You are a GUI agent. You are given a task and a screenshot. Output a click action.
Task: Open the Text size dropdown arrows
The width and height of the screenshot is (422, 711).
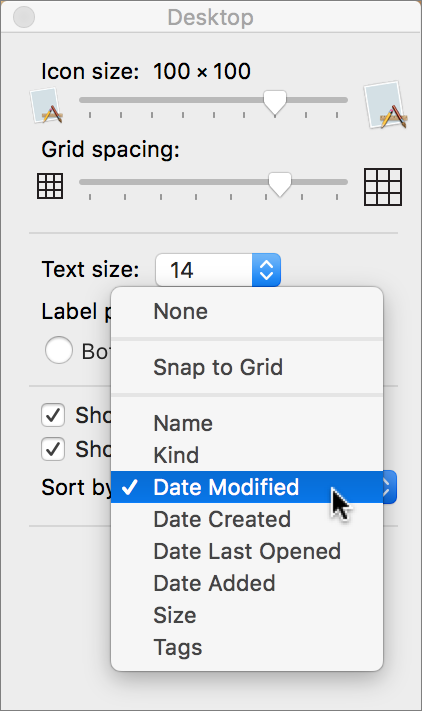click(x=266, y=270)
